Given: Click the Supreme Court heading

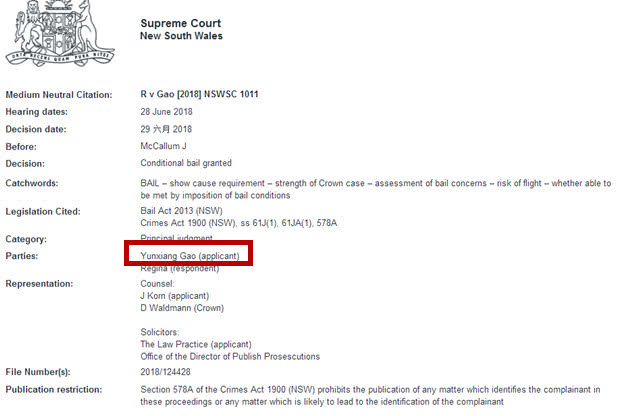Looking at the screenshot, I should [181, 23].
